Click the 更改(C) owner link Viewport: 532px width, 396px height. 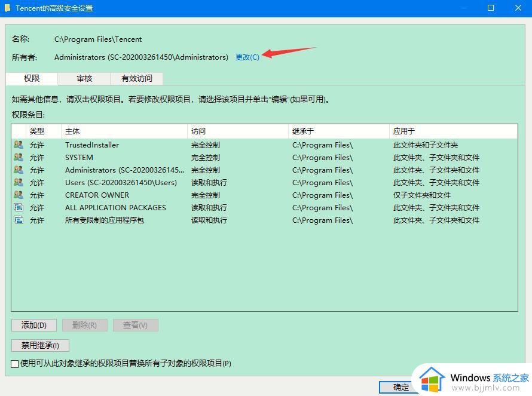point(247,57)
